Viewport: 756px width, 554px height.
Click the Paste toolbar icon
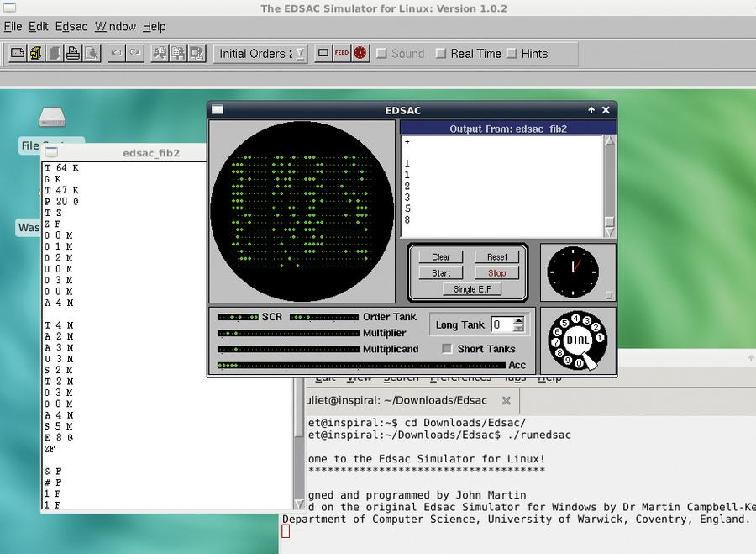(x=197, y=53)
